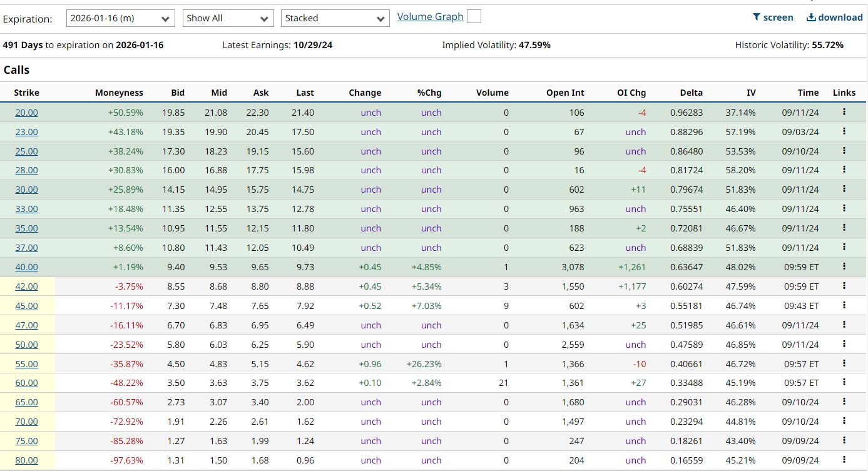Open links menu for 45.00 strike row
868x471 pixels.
(844, 305)
